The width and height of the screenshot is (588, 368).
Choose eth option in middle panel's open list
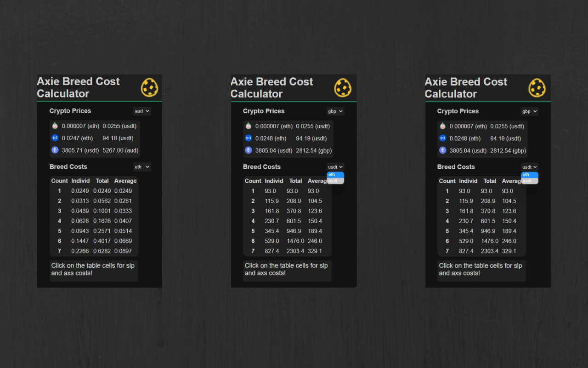pyautogui.click(x=335, y=175)
